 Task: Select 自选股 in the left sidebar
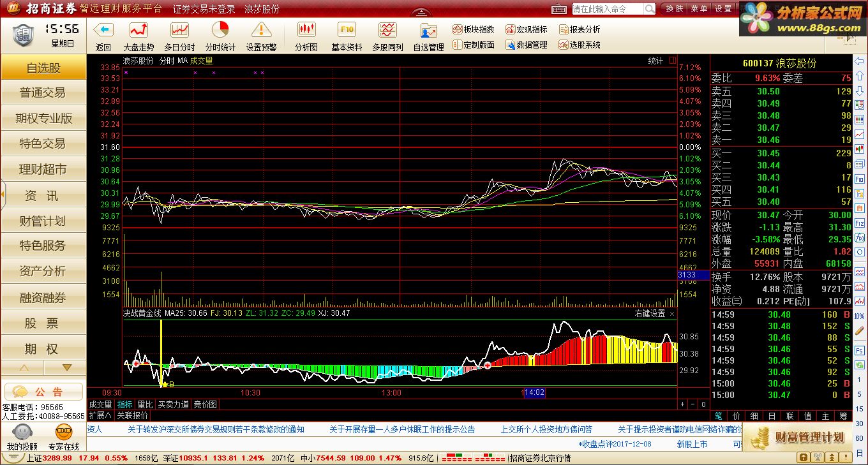pos(43,68)
